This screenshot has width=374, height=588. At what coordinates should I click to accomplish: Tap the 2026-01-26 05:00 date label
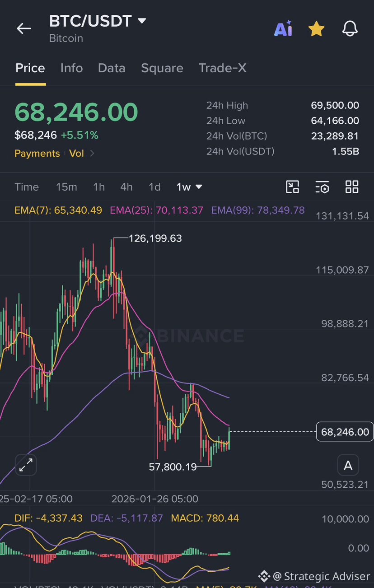(x=155, y=499)
